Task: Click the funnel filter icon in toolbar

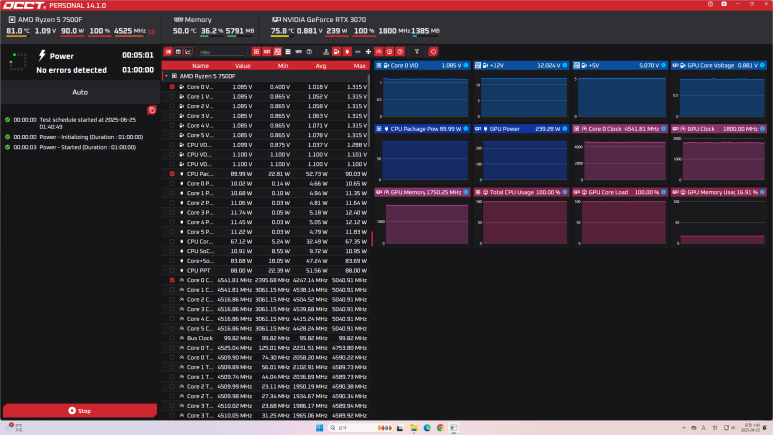Action: 417,52
